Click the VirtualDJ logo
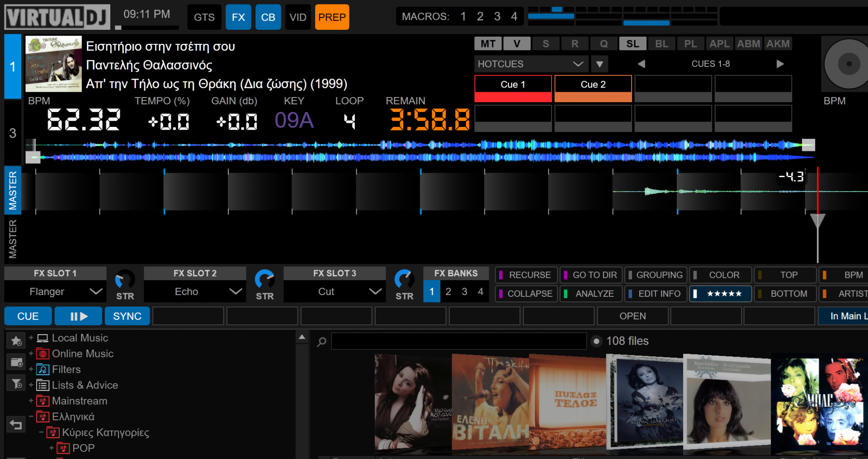Image resolution: width=868 pixels, height=459 pixels. (x=57, y=17)
